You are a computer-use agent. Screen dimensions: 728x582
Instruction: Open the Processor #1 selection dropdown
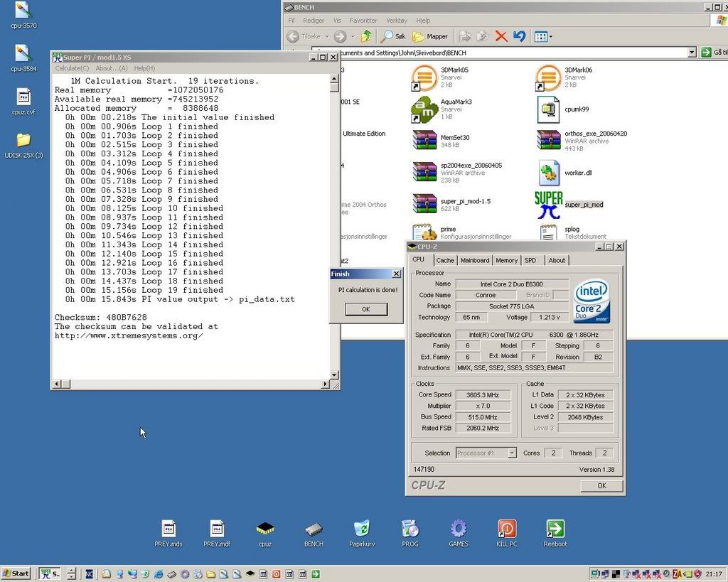pos(512,453)
